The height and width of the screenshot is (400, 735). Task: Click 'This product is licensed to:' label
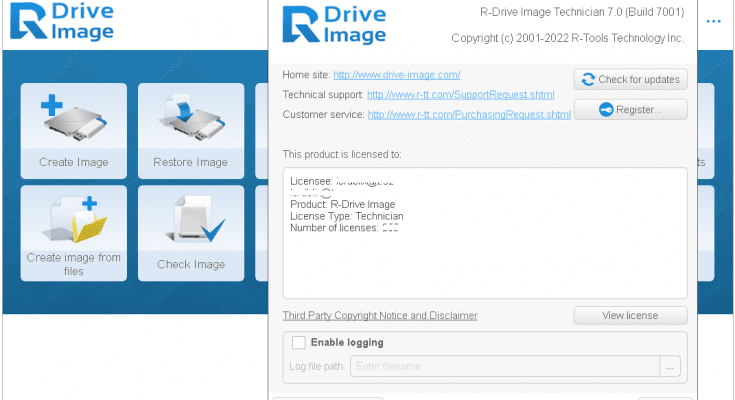point(342,154)
